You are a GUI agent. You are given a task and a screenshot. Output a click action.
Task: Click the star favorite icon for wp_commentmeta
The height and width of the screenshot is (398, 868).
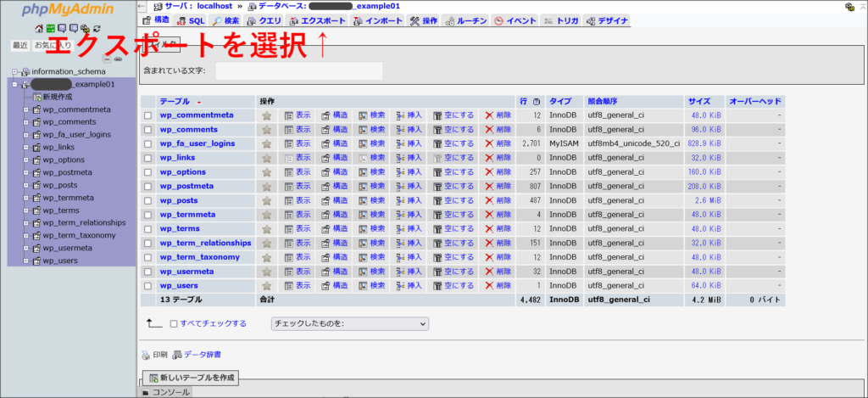pos(266,115)
